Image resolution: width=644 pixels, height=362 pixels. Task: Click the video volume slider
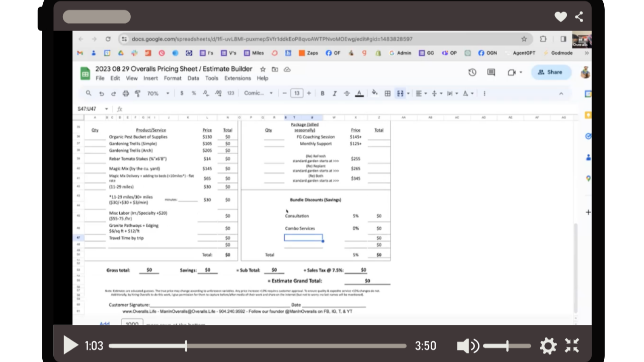point(507,346)
